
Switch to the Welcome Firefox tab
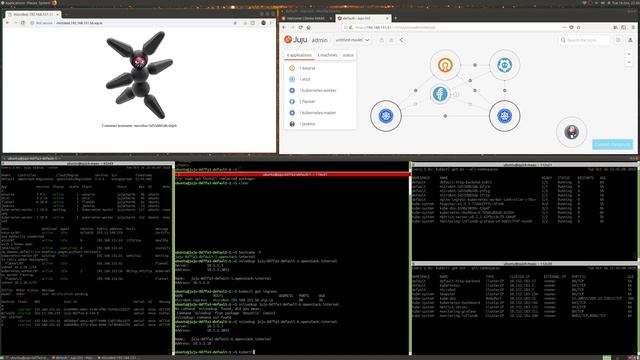[307, 18]
